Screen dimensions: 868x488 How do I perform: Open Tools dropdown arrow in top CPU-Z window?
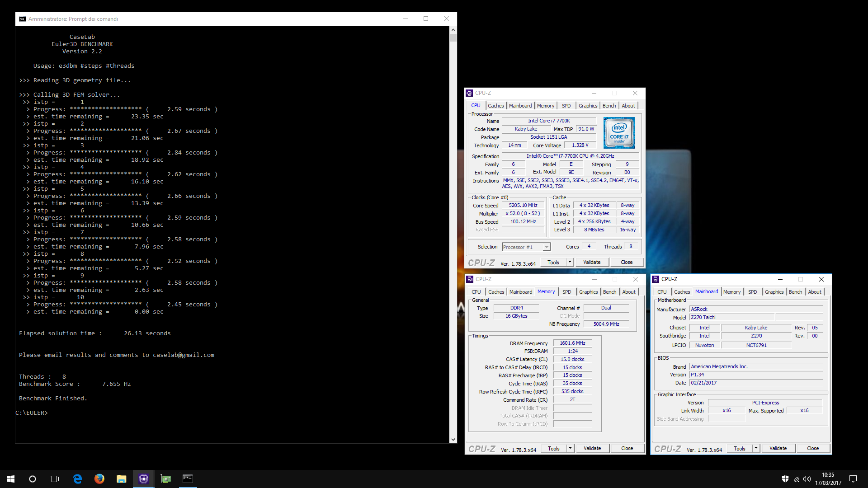570,262
